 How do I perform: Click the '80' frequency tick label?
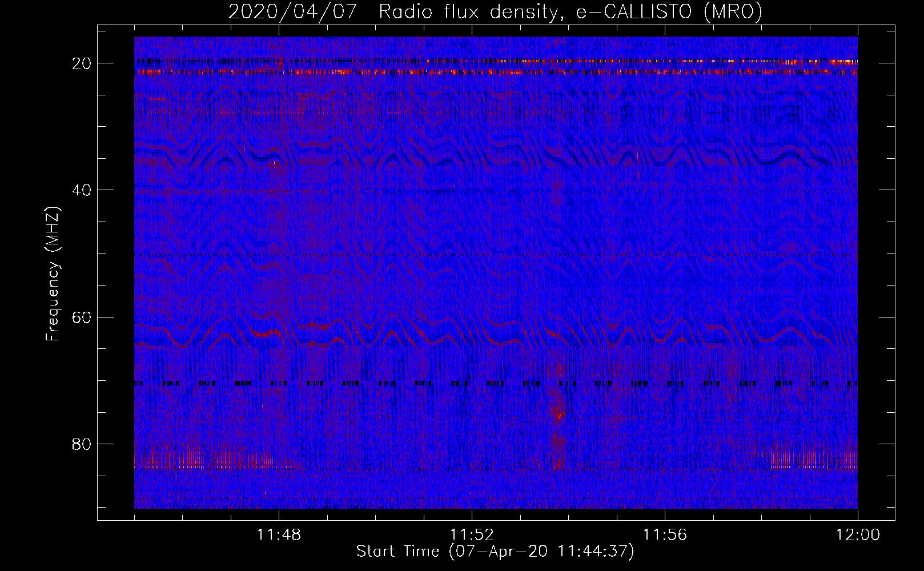tap(82, 444)
